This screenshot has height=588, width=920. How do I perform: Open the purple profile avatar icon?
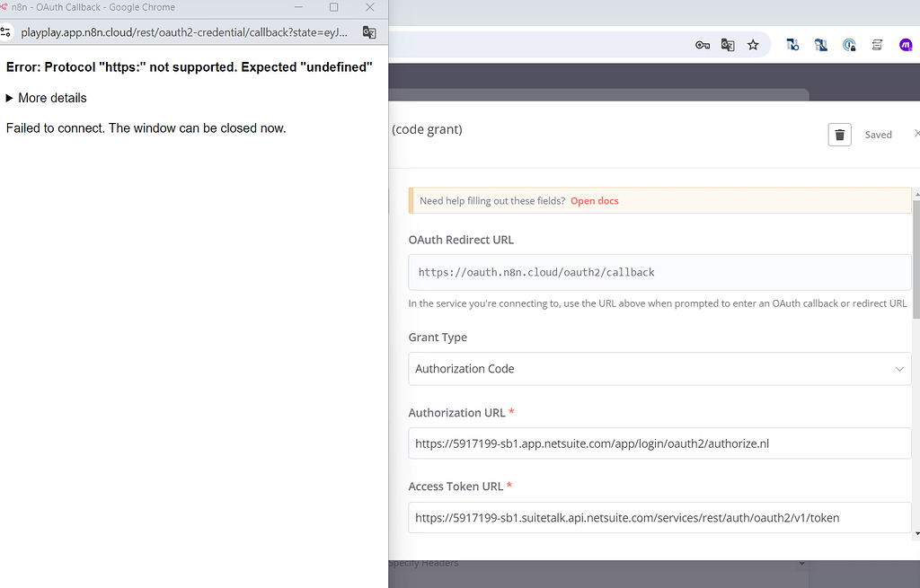(906, 45)
